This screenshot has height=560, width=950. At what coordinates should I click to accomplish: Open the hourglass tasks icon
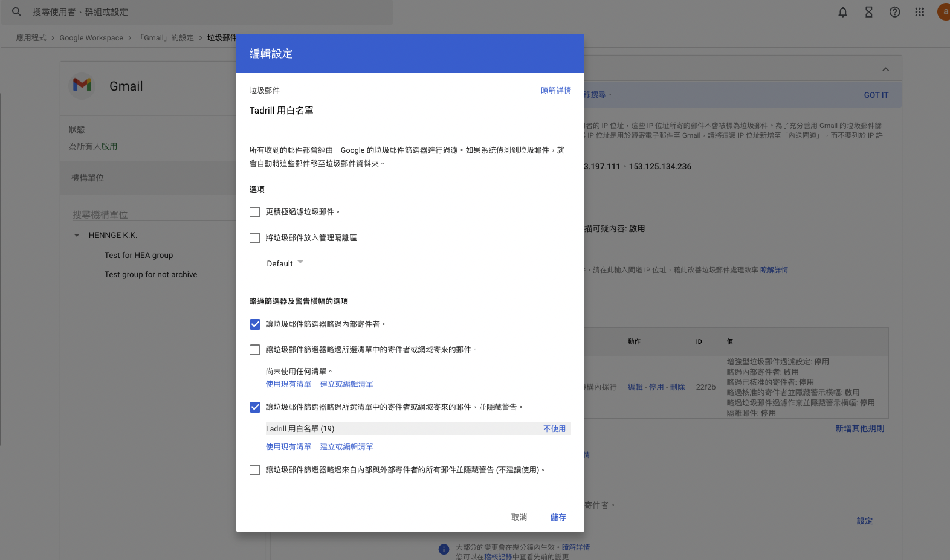(x=868, y=12)
